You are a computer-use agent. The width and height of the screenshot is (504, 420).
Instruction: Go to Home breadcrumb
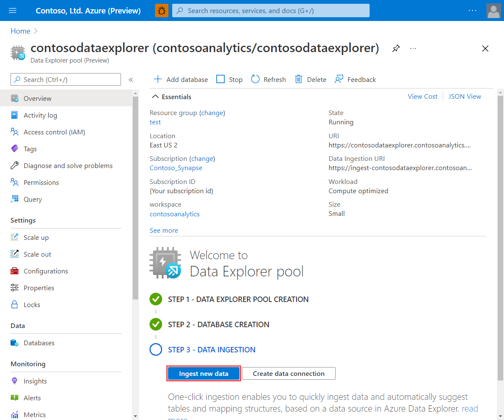click(x=21, y=31)
